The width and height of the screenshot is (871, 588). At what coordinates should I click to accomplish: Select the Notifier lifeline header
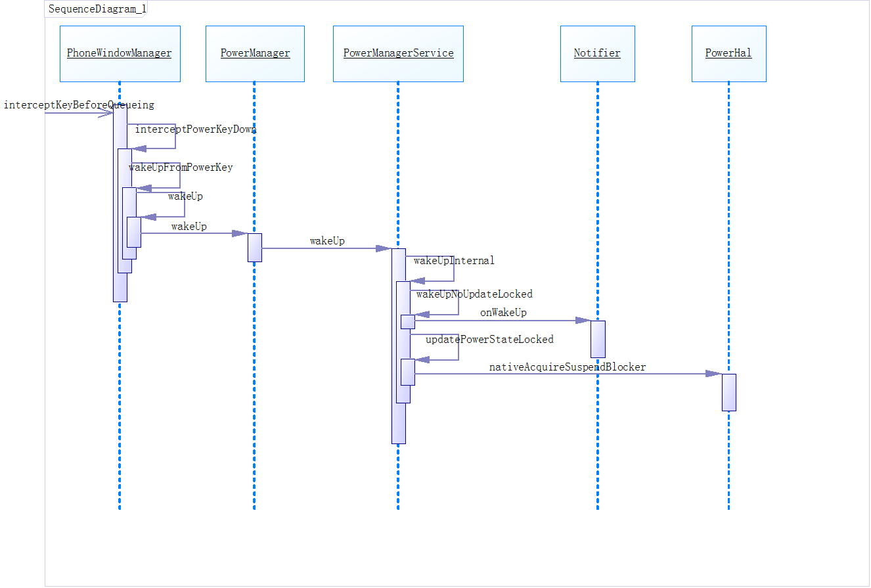(x=597, y=53)
